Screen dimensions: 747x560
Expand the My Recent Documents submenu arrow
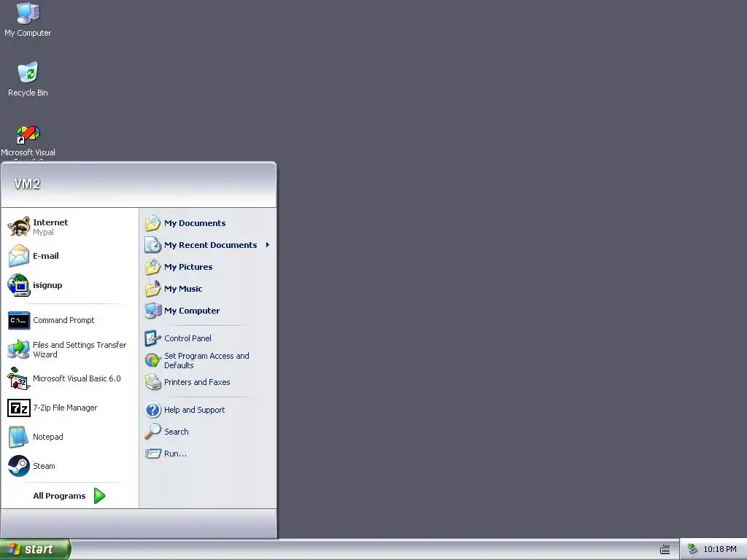click(x=268, y=245)
